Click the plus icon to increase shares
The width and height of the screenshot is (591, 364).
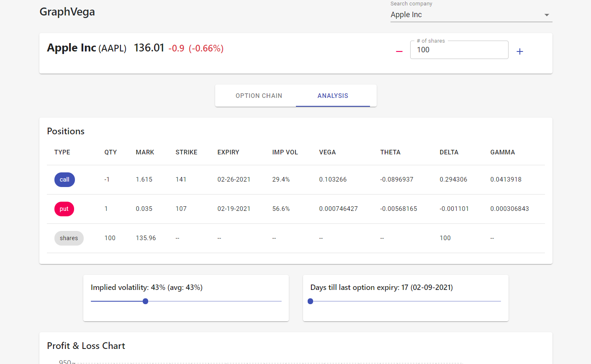(519, 51)
